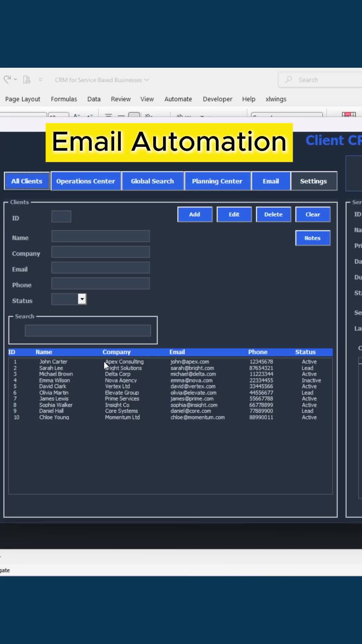Click email sarah@bright.com

click(x=192, y=368)
